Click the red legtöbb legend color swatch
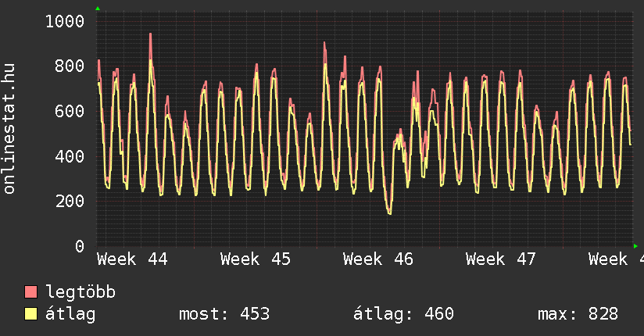The width and height of the screenshot is (644, 336). click(x=31, y=292)
